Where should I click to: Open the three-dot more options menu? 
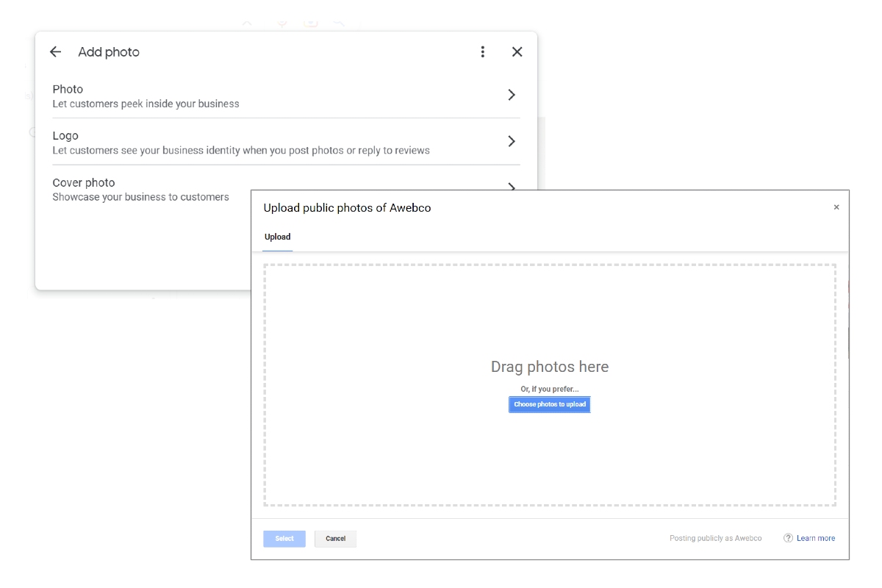click(483, 51)
